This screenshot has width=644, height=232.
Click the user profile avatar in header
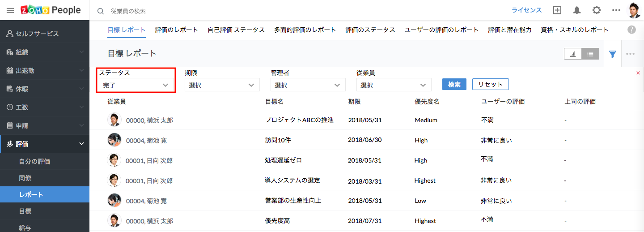point(634,10)
